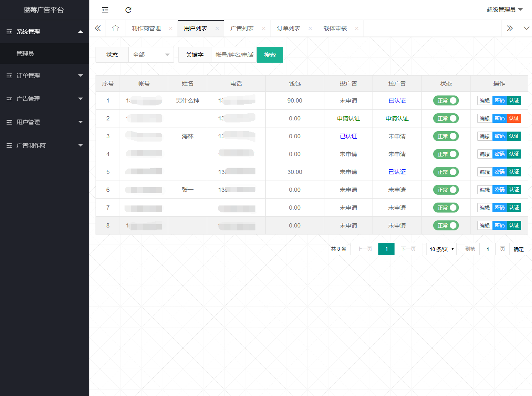Close the 订单列表 tab
Viewport: 532px width, 396px height.
[310, 29]
